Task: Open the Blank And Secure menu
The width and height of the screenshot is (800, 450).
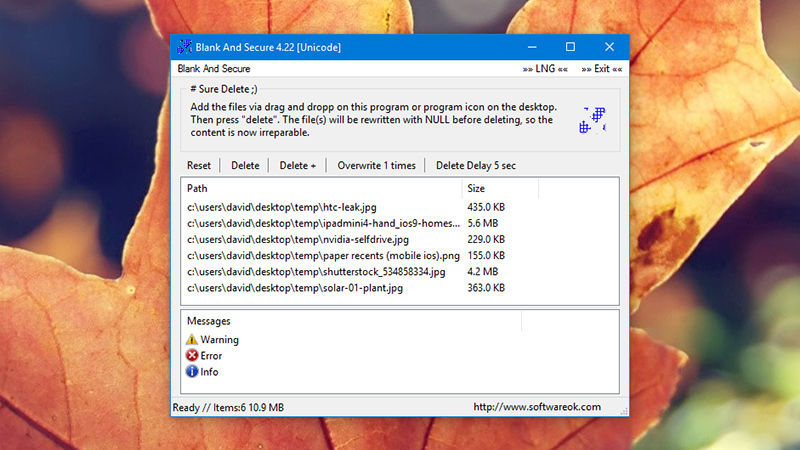Action: (214, 69)
